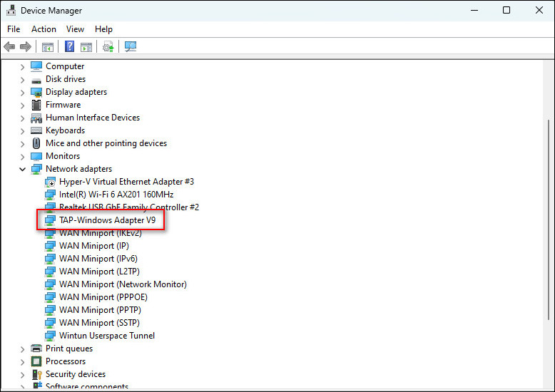Click the vertical scrollbar down arrow

click(547, 383)
